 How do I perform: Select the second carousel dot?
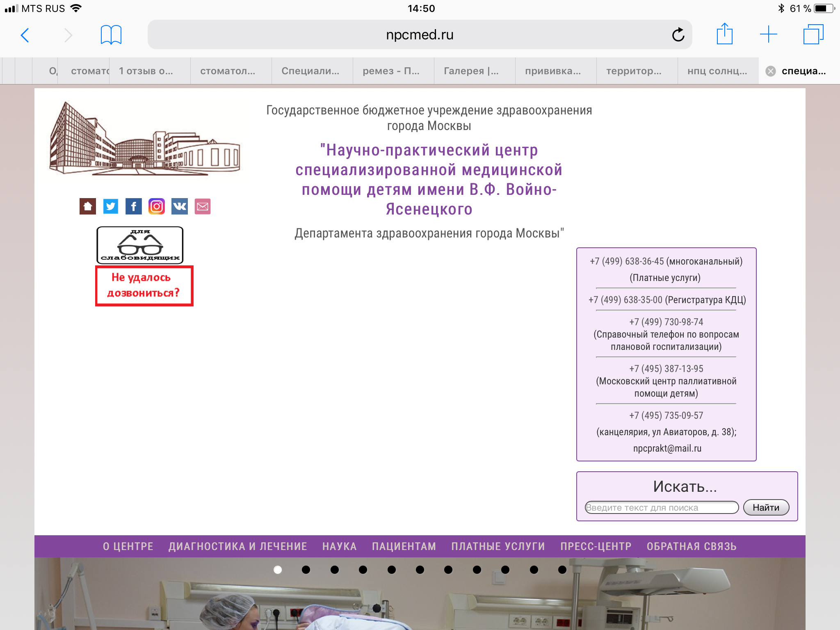tap(306, 570)
